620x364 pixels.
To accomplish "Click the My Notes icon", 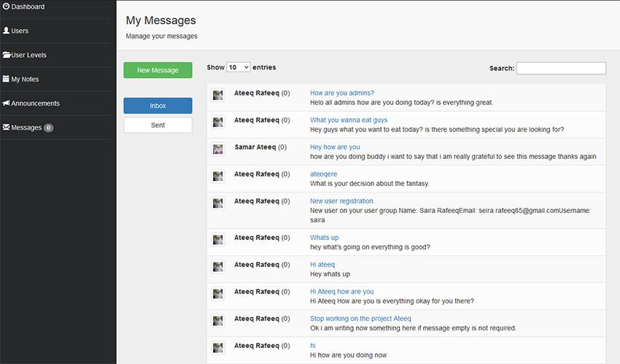I will click(x=7, y=79).
